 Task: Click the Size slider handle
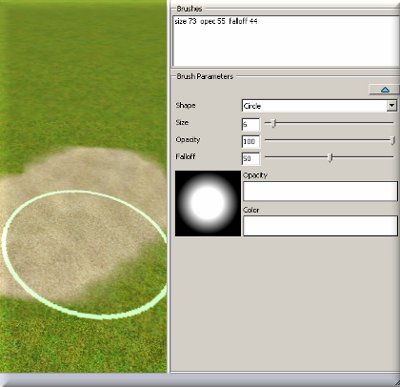pyautogui.click(x=274, y=123)
